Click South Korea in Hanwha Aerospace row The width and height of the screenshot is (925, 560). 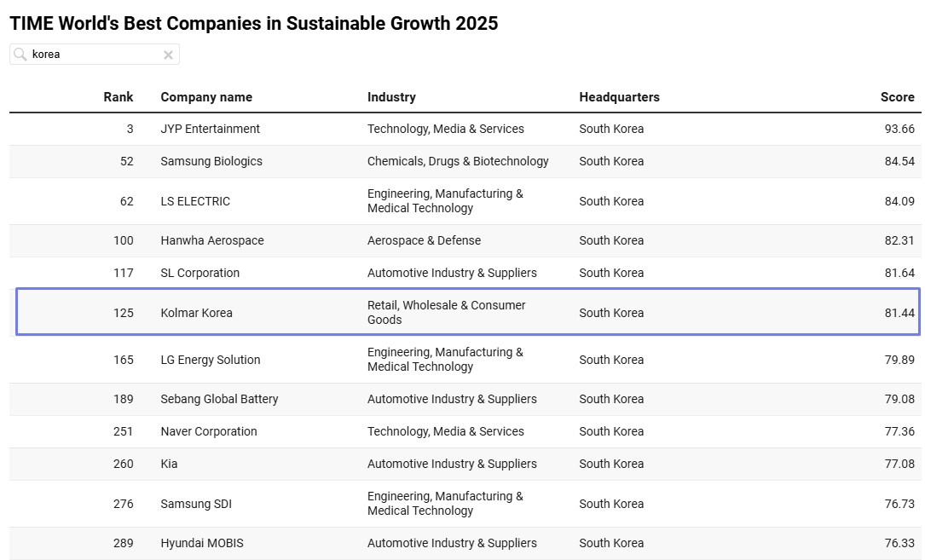[x=611, y=240]
